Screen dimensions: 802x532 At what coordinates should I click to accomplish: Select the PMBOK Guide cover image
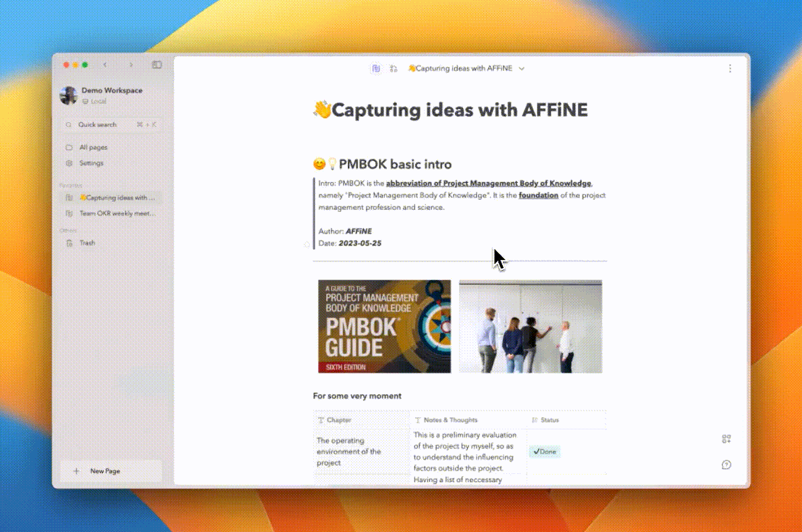pyautogui.click(x=385, y=326)
